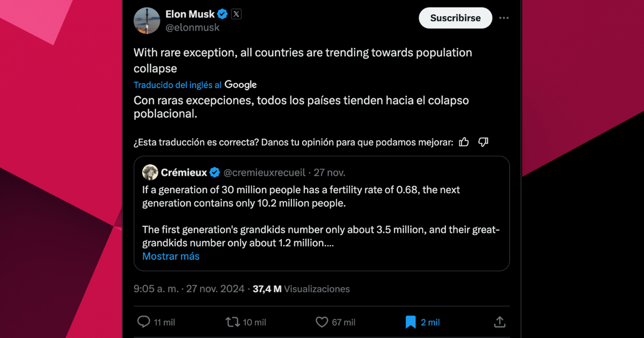The image size is (644, 338).
Task: Click Crémieux's verified badge
Action: 214,172
